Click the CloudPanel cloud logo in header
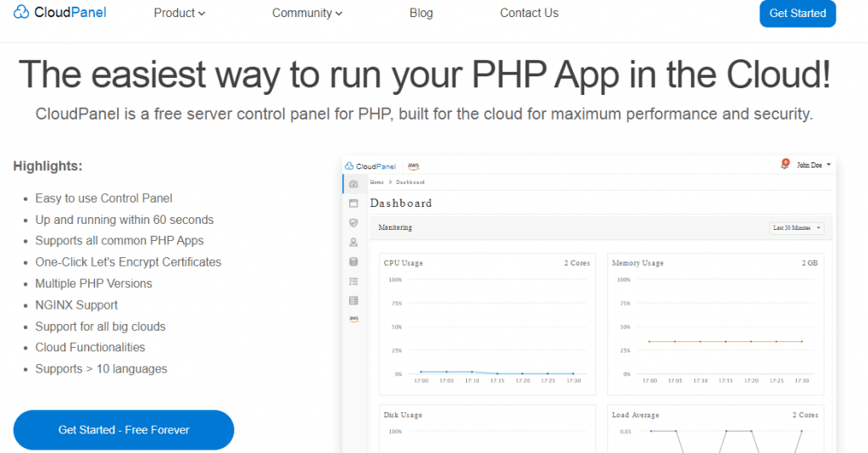This screenshot has width=868, height=453. click(x=21, y=13)
